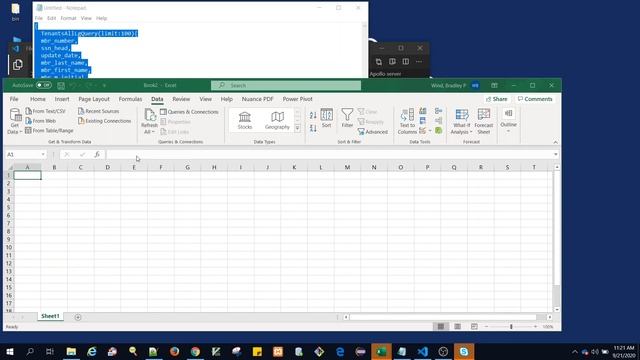Click From Web in the ribbon

40,121
